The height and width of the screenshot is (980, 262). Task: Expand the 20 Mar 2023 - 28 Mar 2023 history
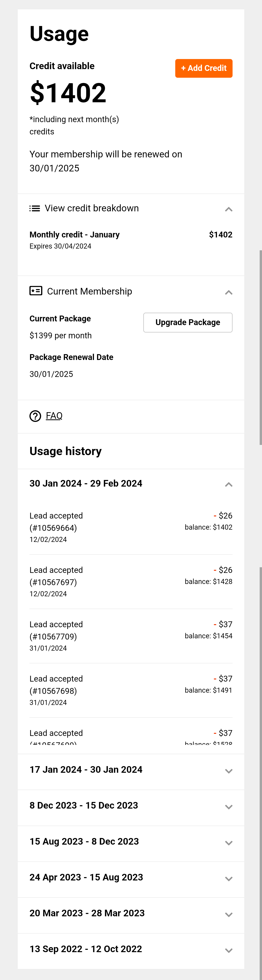pyautogui.click(x=228, y=914)
